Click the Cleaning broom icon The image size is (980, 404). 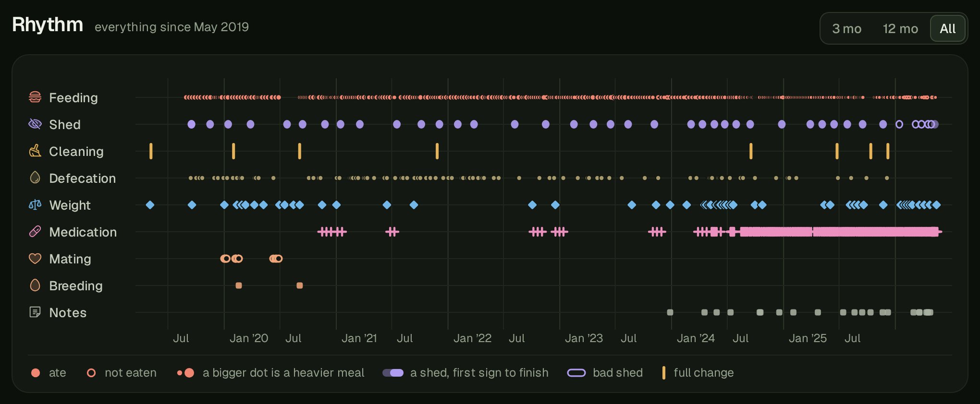(35, 151)
